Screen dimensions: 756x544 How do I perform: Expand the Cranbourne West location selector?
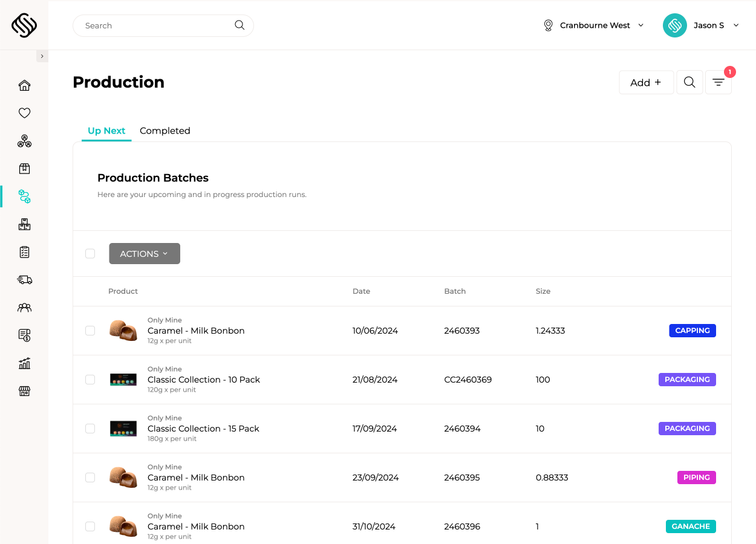click(593, 25)
